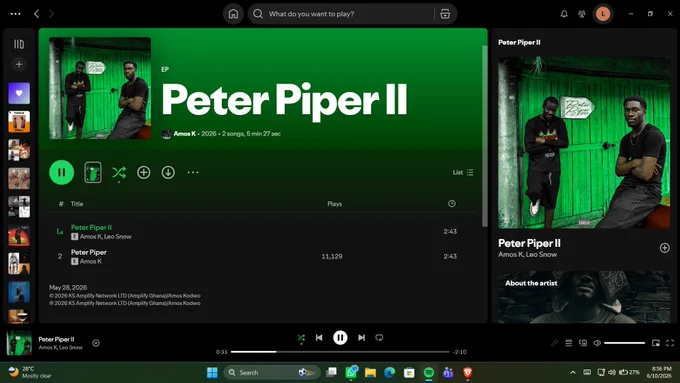680x383 pixels.
Task: Open Connect to a device icon
Action: pyautogui.click(x=583, y=343)
